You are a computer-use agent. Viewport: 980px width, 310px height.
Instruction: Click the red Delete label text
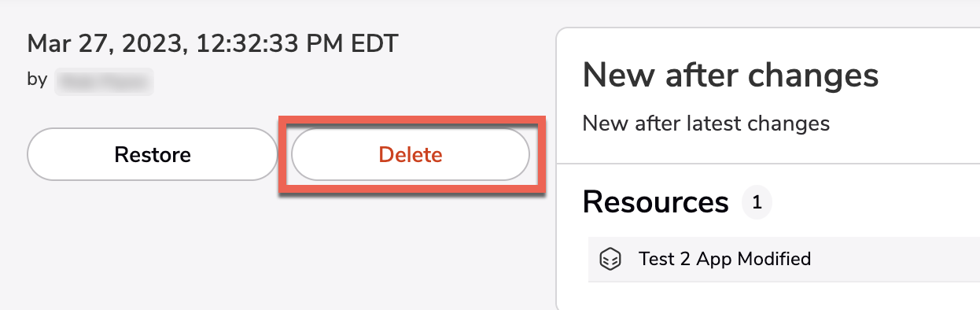point(411,155)
